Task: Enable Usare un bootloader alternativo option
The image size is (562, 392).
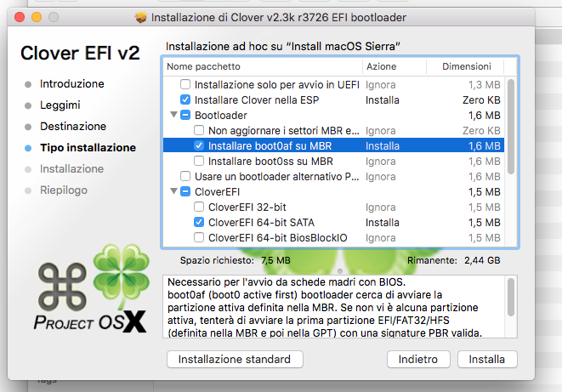Action: 185,177
